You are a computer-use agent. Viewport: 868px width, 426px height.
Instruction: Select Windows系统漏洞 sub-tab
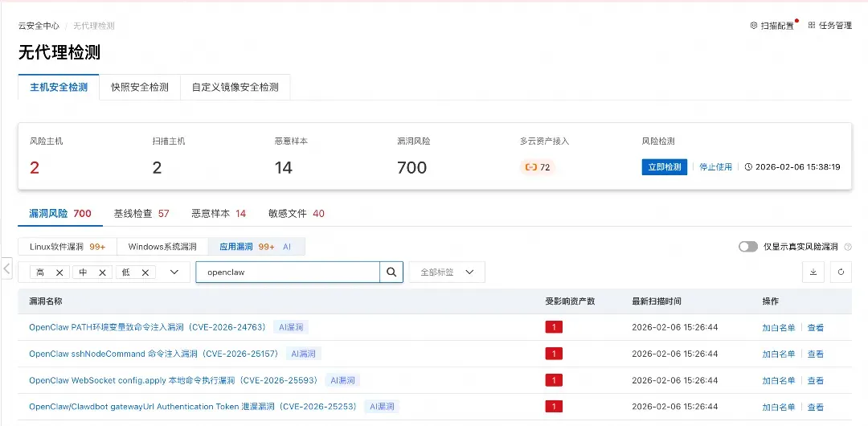[162, 247]
